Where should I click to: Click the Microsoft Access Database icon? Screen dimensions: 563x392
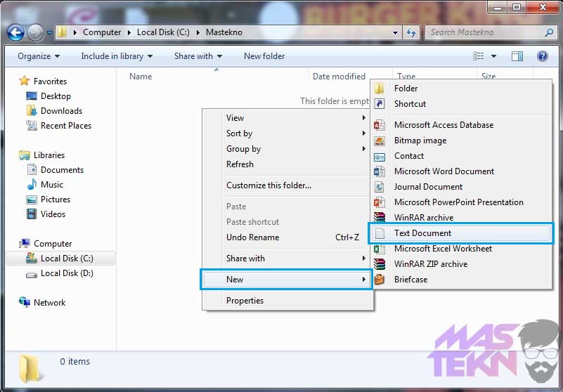379,125
